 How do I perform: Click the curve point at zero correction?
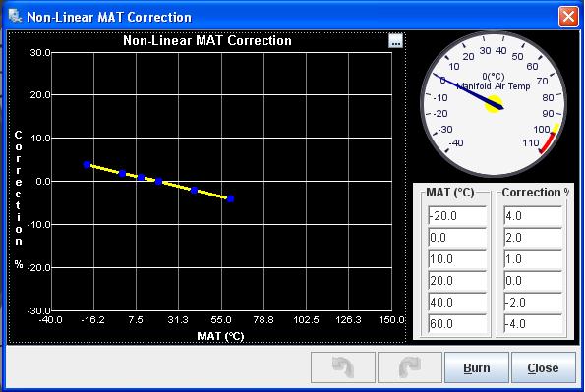[158, 182]
